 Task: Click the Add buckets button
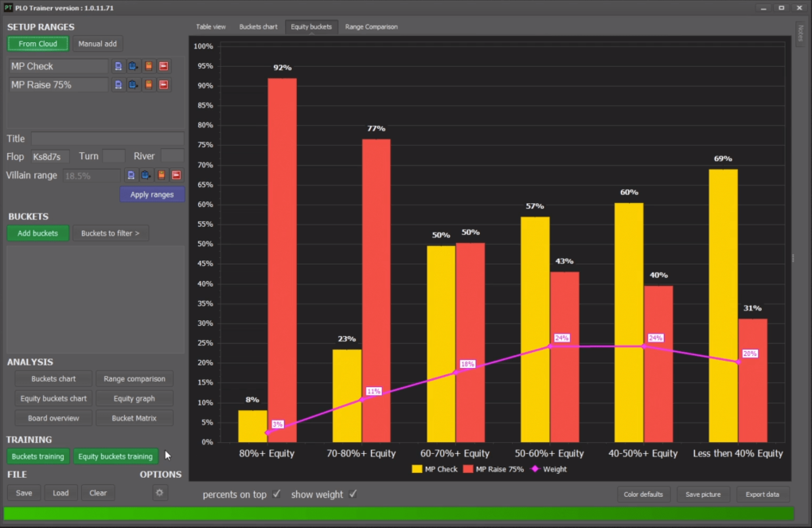37,233
